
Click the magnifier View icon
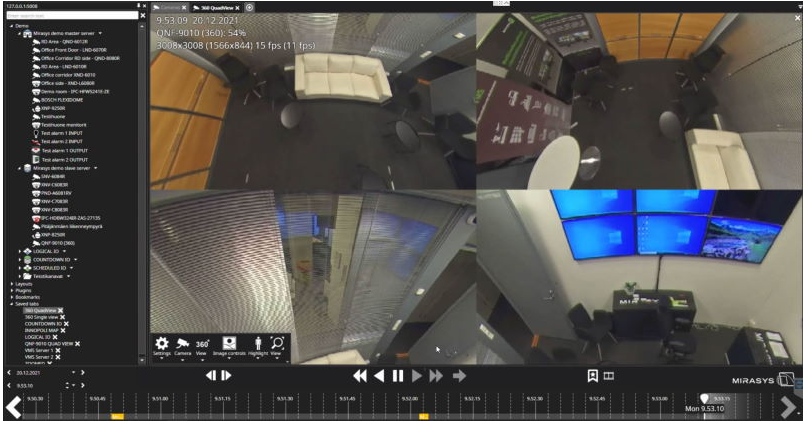276,343
